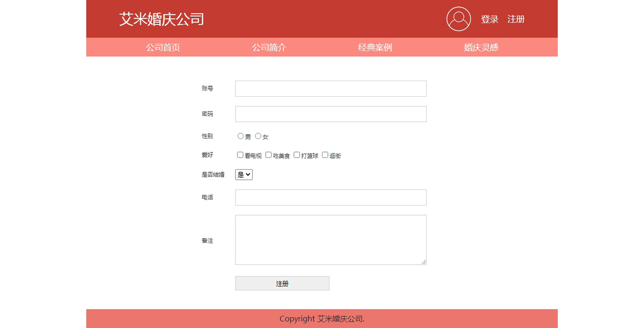The width and height of the screenshot is (644, 328).
Task: Check the 看电视 hobby checkbox
Action: (x=240, y=155)
